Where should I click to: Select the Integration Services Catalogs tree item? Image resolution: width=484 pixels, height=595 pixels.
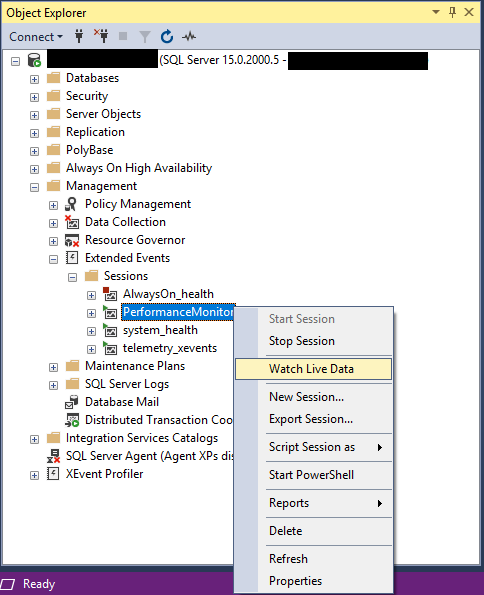click(142, 438)
